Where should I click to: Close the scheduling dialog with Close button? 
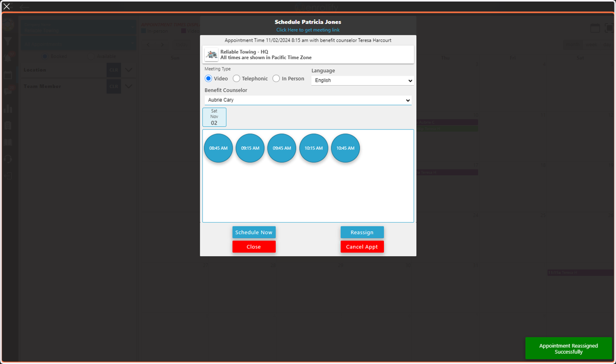254,247
